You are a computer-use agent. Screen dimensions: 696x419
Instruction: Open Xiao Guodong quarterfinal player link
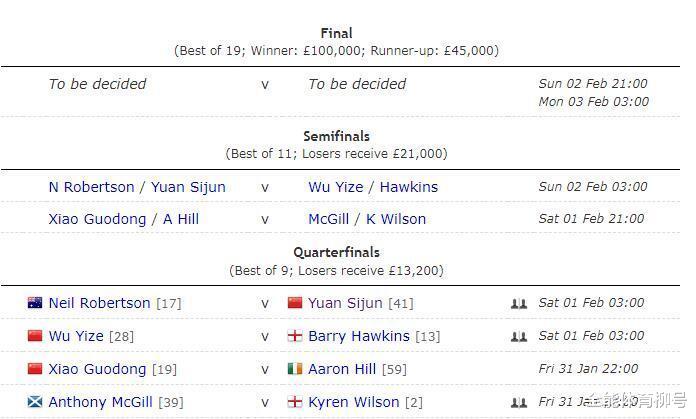click(97, 369)
